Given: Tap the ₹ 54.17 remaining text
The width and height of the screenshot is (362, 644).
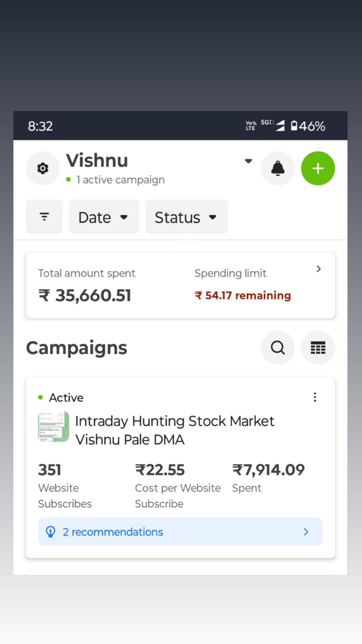Looking at the screenshot, I should coord(243,296).
